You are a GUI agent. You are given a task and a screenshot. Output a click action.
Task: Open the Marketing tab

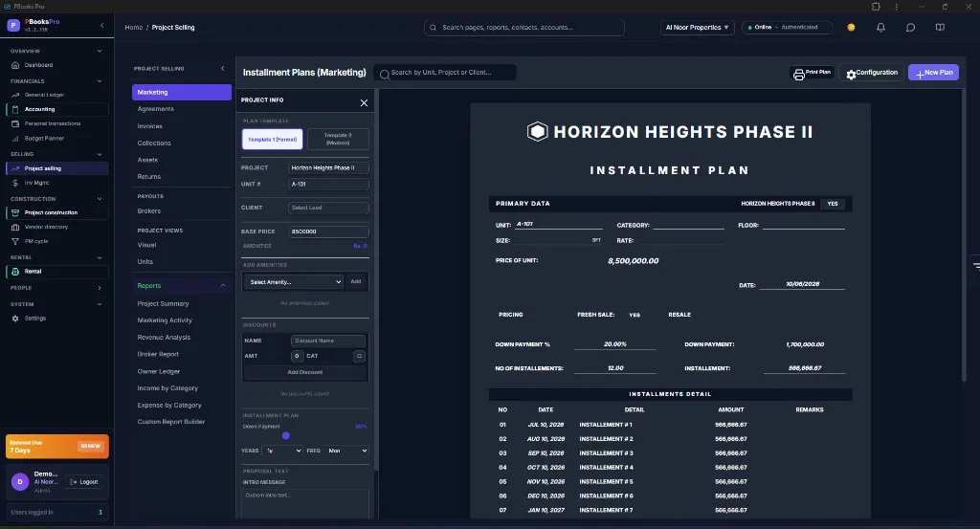[181, 93]
